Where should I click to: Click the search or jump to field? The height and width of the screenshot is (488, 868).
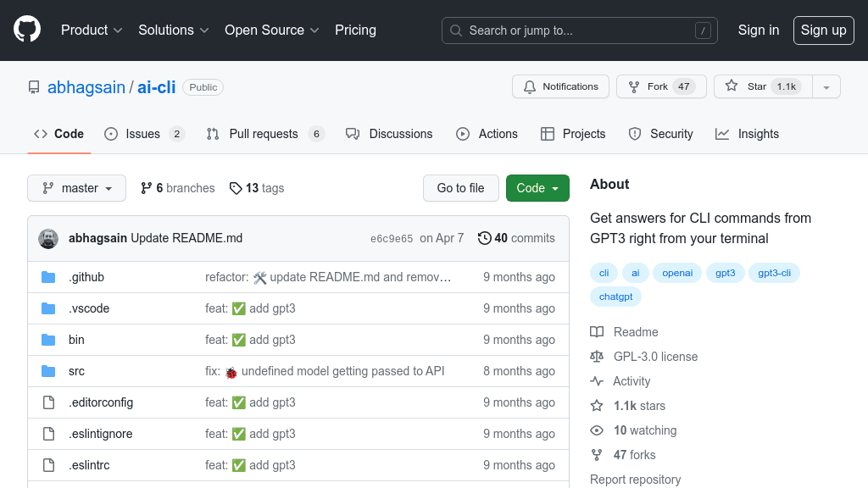pos(579,30)
